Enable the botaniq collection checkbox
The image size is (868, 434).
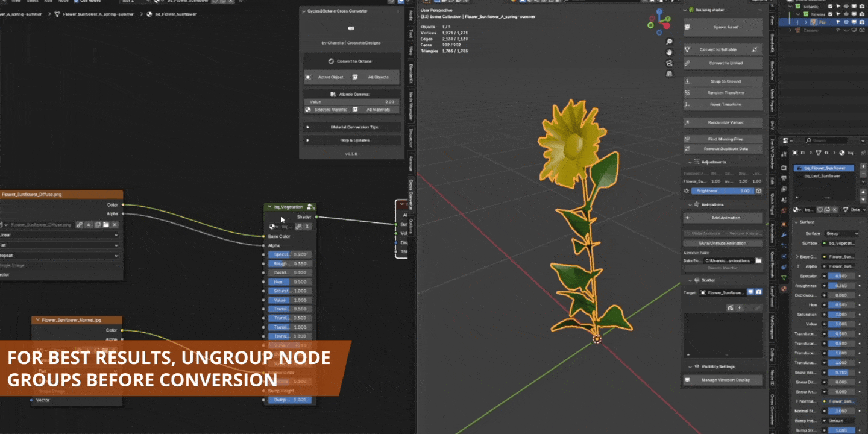pyautogui.click(x=831, y=6)
